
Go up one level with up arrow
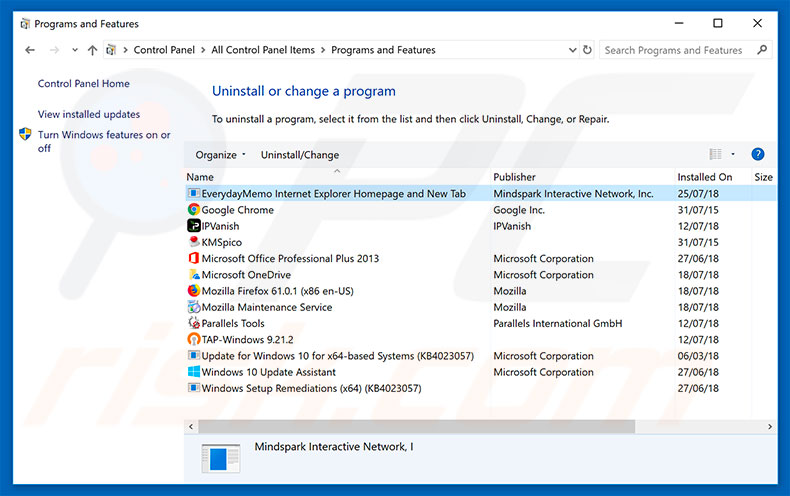(92, 50)
